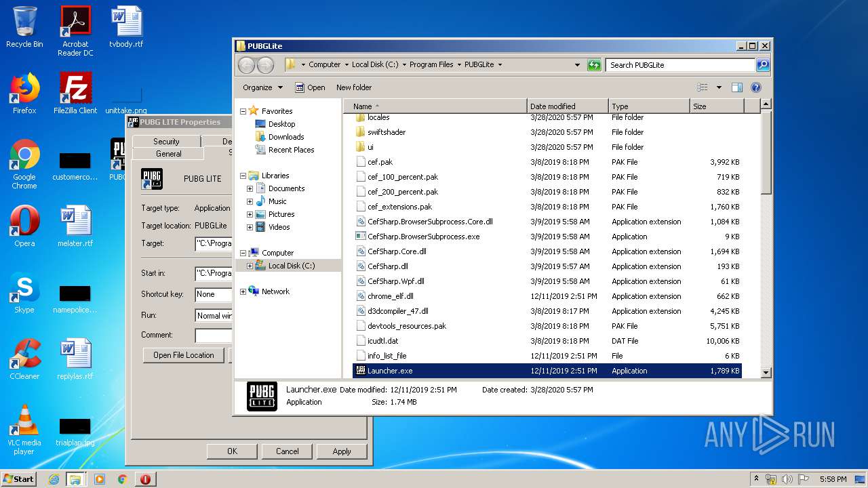
Task: Open views options dropdown arrow
Action: [x=719, y=87]
